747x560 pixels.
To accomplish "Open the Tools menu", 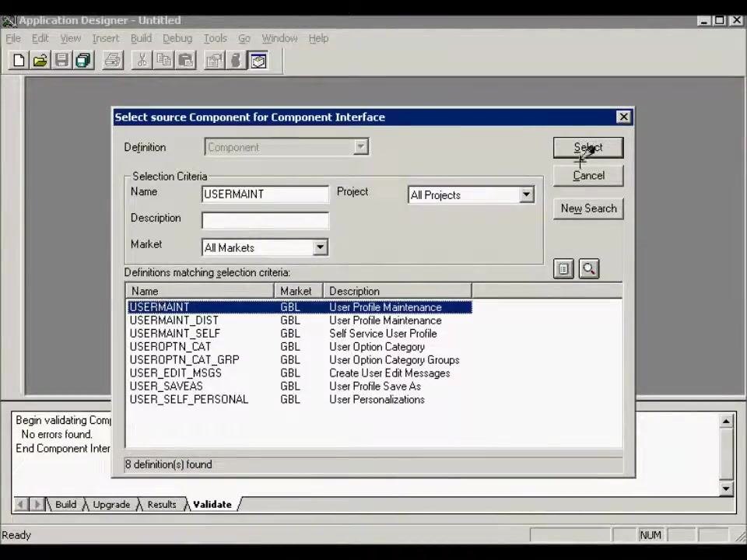I will click(216, 38).
